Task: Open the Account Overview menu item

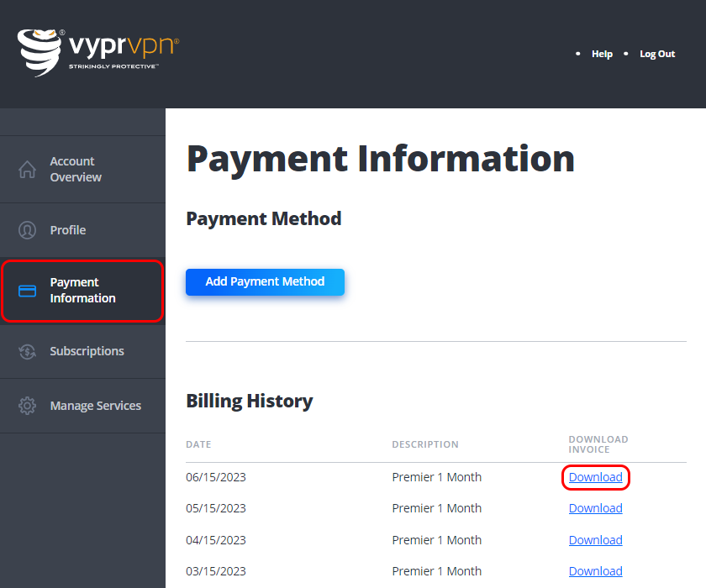Action: point(76,170)
